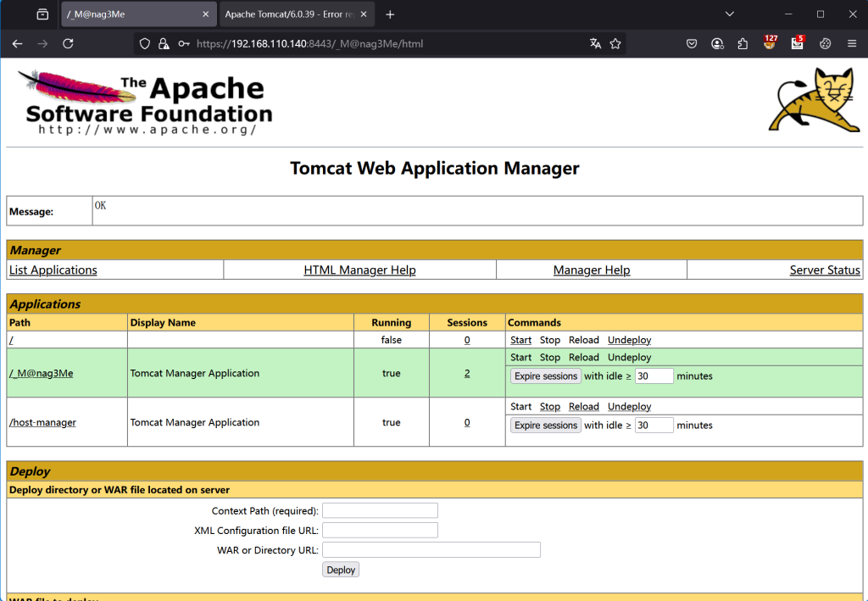Open the Server Status link
This screenshot has width=868, height=601.
(824, 270)
